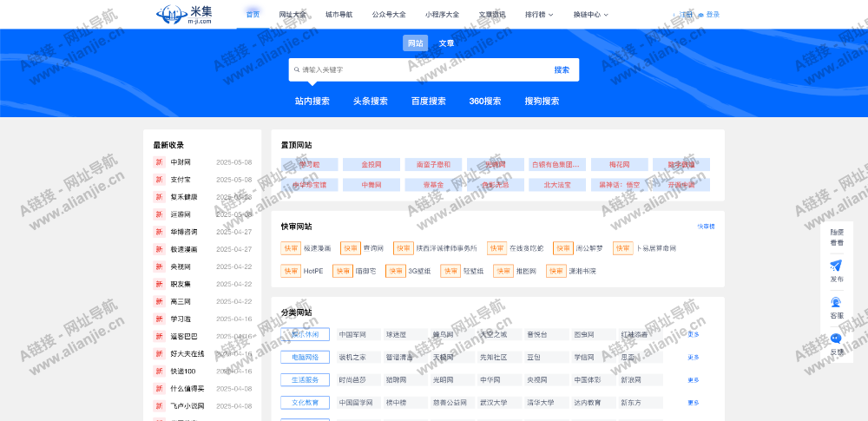Image resolution: width=868 pixels, height=421 pixels.
Task: Open the 中财网 link in 最新收录
Action: click(x=181, y=162)
